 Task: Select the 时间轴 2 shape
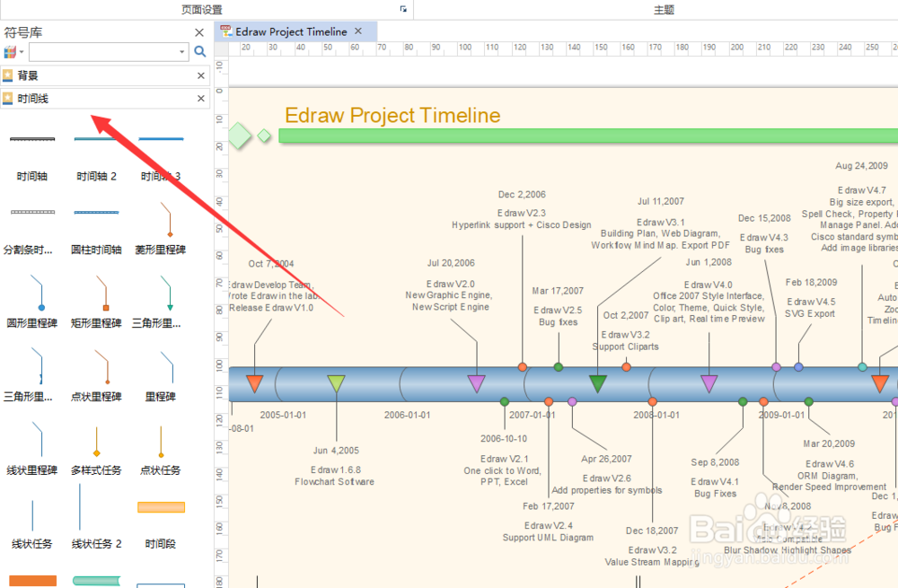pos(96,155)
